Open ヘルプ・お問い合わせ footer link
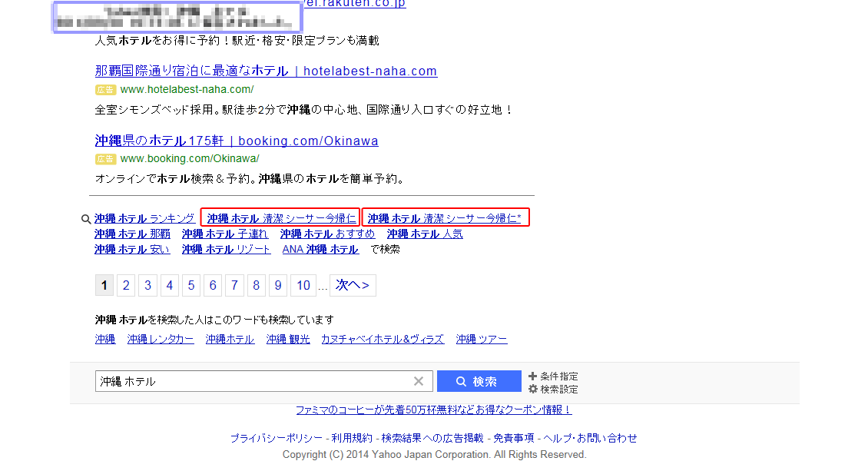868x461 pixels. [x=590, y=438]
